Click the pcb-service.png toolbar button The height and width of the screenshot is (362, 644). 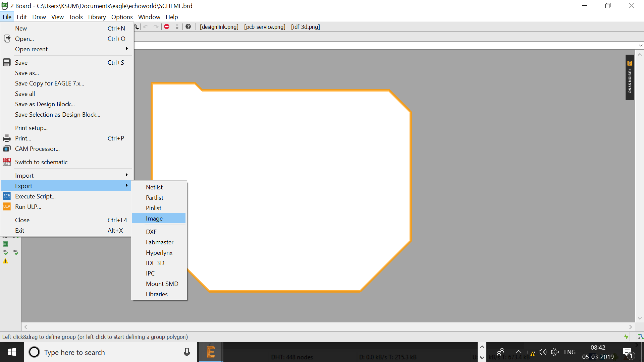pyautogui.click(x=265, y=27)
